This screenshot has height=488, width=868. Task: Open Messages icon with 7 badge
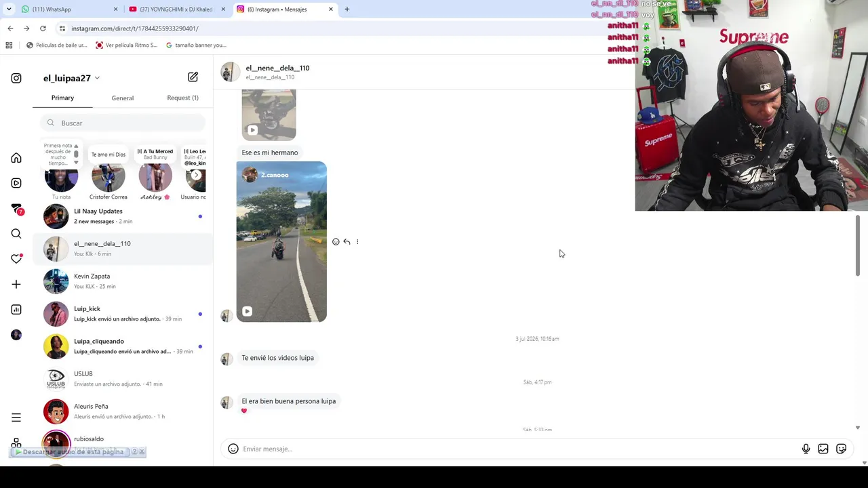click(17, 209)
